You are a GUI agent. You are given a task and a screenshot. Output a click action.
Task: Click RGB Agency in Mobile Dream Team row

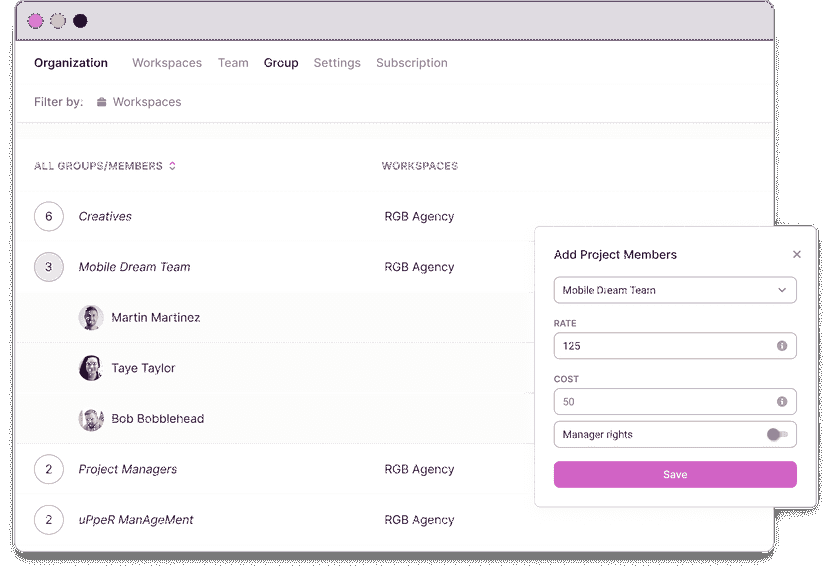[419, 266]
